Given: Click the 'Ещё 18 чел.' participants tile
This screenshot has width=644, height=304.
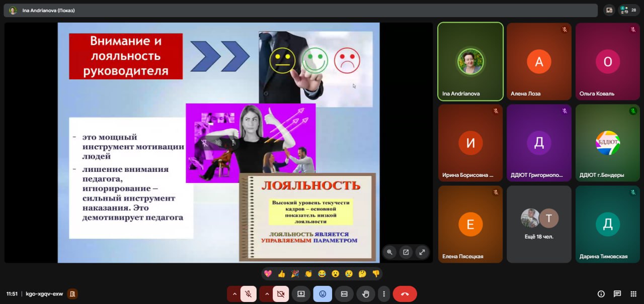Looking at the screenshot, I should pos(539,224).
